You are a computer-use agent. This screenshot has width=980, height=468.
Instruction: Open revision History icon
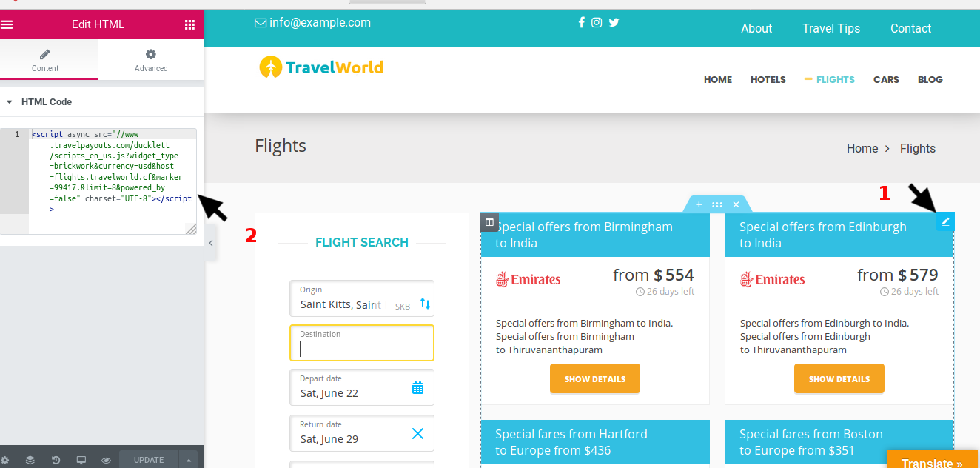coord(56,460)
